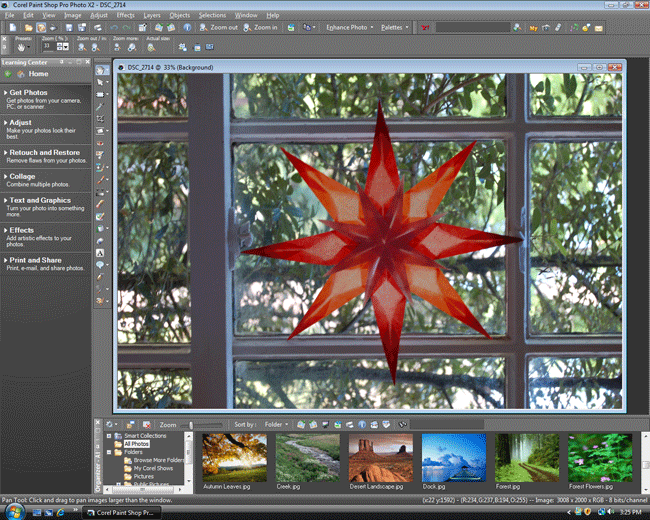The width and height of the screenshot is (650, 520).
Task: Click the Undo arrow icon
Action: coord(114,28)
